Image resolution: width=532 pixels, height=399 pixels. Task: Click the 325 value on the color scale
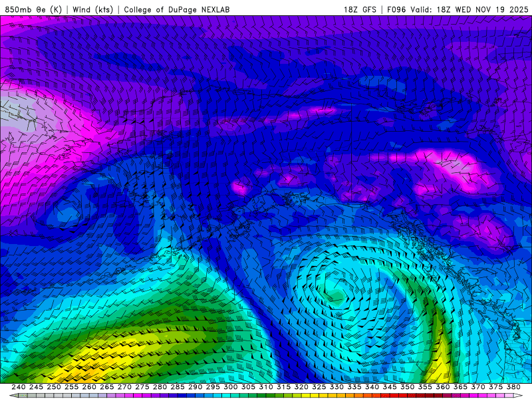click(319, 387)
